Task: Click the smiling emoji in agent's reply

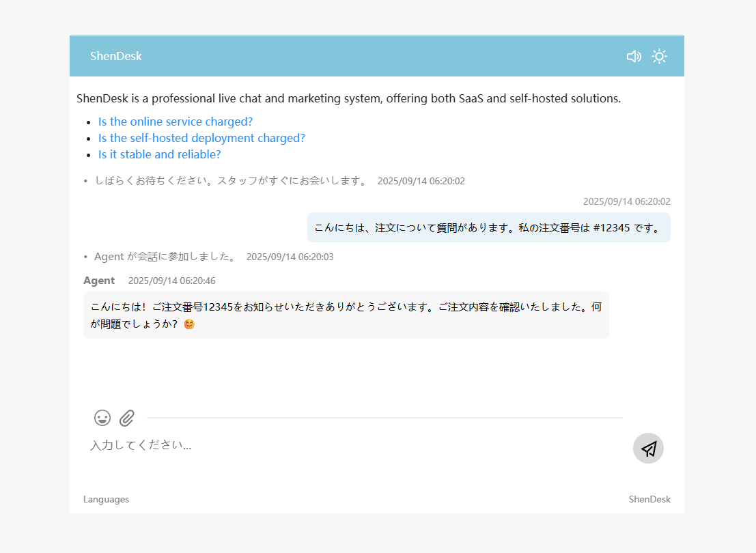Action: point(189,324)
